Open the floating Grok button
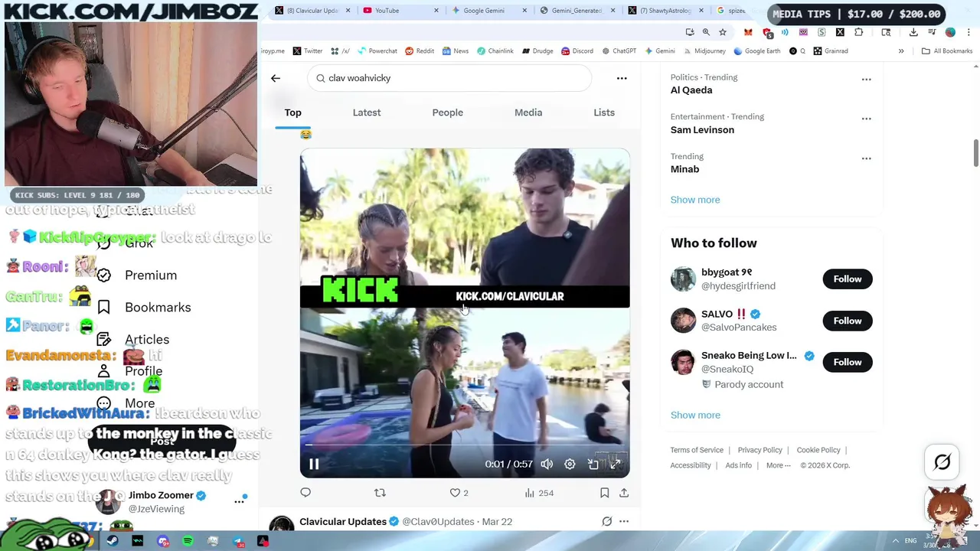Screen dimensions: 980x551 point(942,461)
